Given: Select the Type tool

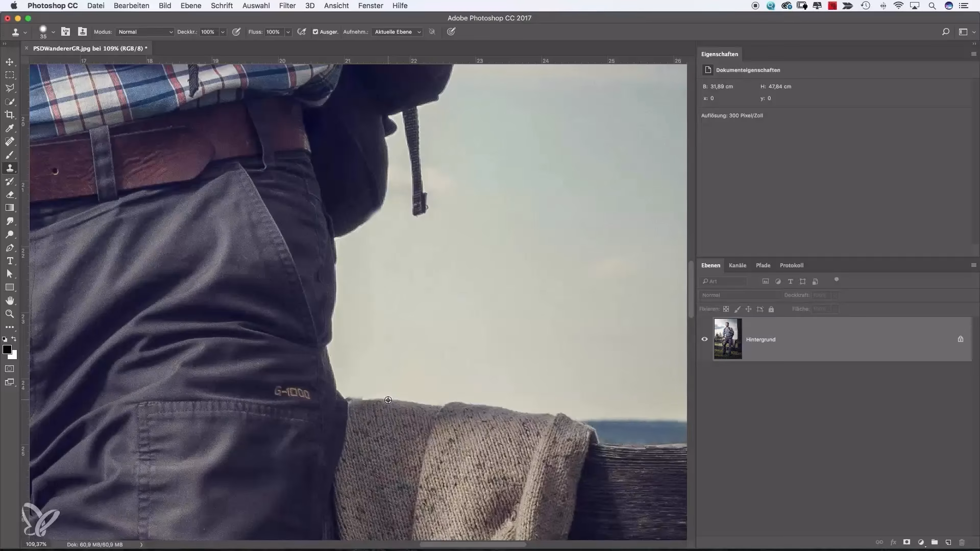Looking at the screenshot, I should (x=10, y=261).
